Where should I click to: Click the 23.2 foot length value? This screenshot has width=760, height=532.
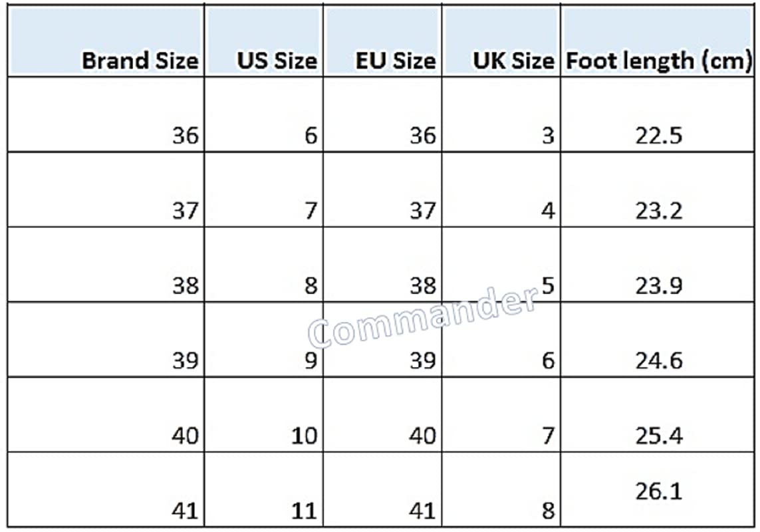click(658, 211)
